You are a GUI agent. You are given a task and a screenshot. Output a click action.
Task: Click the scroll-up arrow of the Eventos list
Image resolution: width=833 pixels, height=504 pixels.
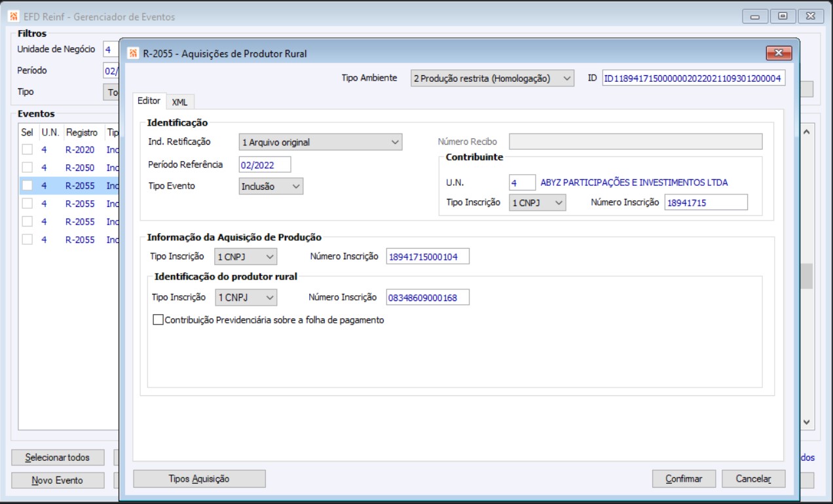pos(806,132)
